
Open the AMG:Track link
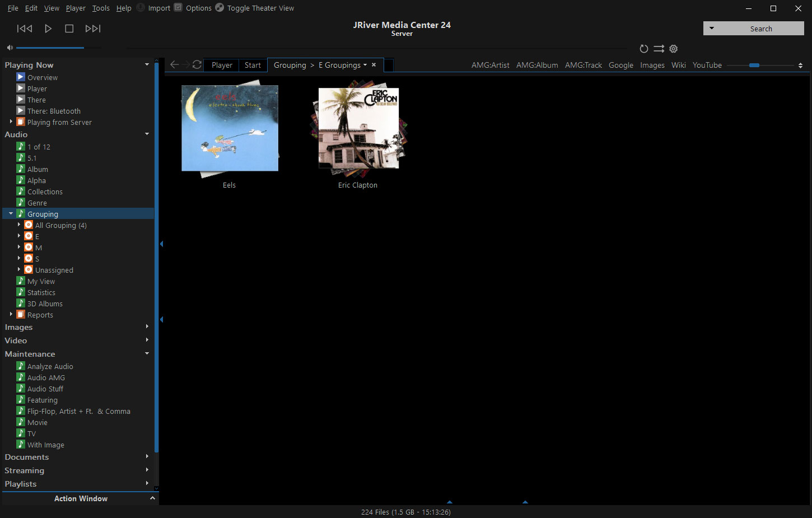(584, 65)
